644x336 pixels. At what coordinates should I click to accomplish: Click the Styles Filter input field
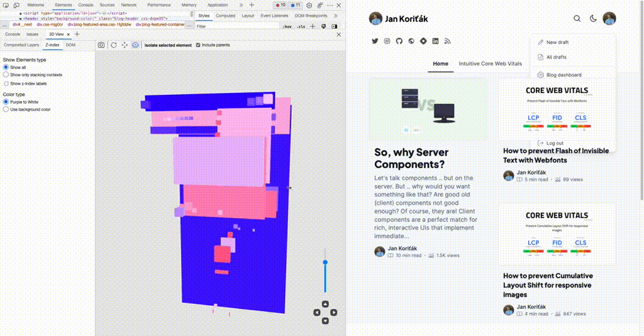[237, 26]
